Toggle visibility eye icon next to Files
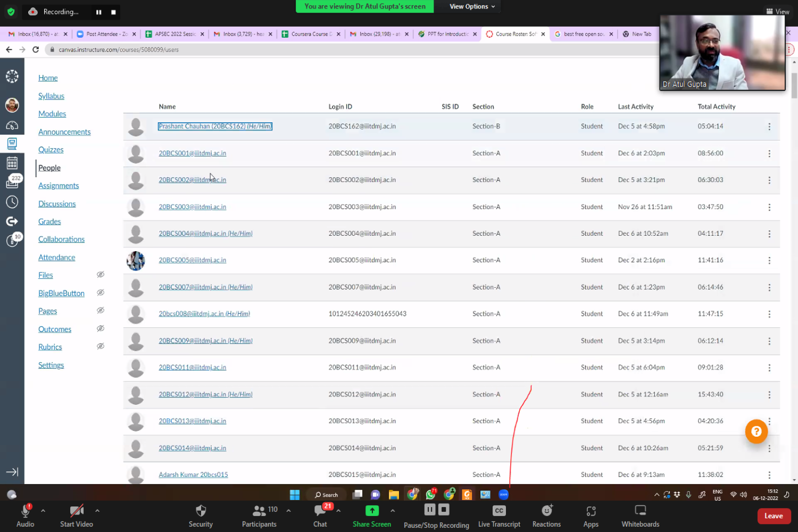The height and width of the screenshot is (532, 798). [x=100, y=275]
